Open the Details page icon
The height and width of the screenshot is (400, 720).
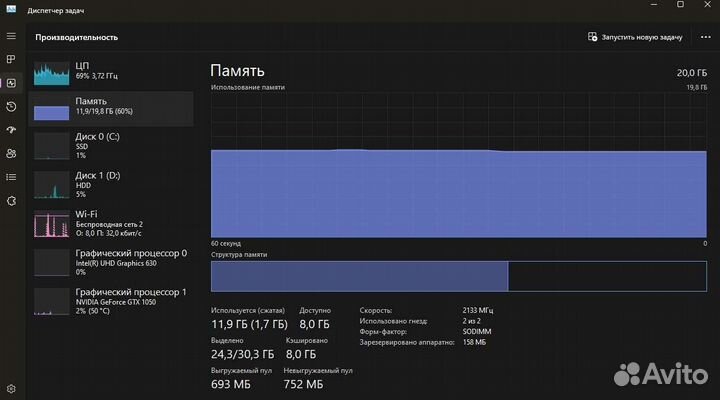(x=11, y=177)
